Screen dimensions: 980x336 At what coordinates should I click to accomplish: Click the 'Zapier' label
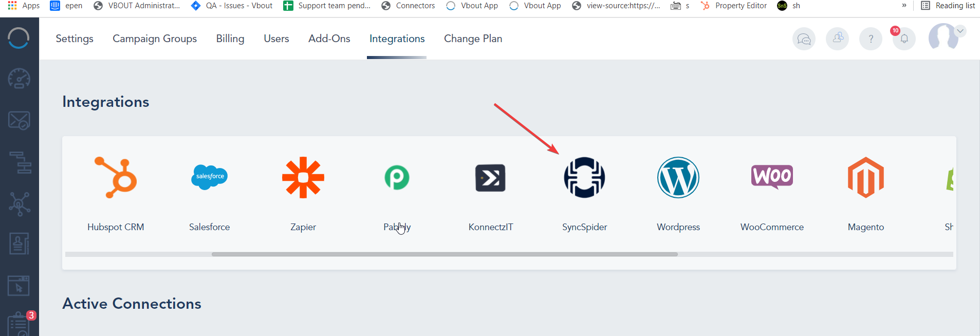303,227
